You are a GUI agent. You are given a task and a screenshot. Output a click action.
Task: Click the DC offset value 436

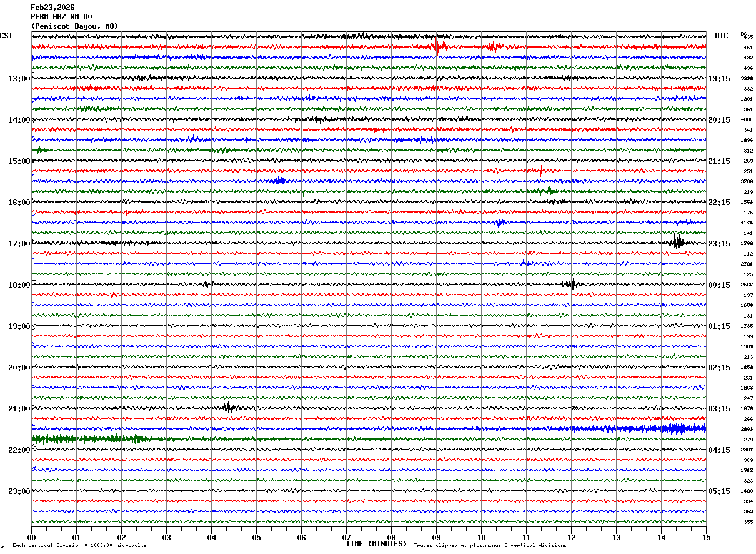pyautogui.click(x=748, y=68)
